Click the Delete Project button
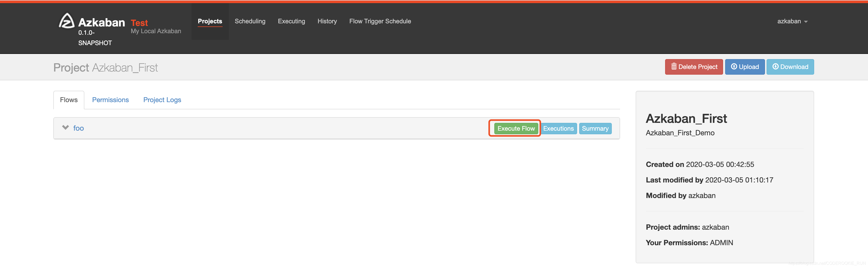 (x=694, y=67)
